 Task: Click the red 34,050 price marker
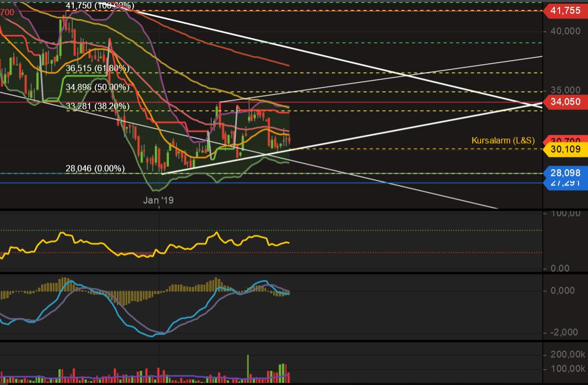(564, 103)
